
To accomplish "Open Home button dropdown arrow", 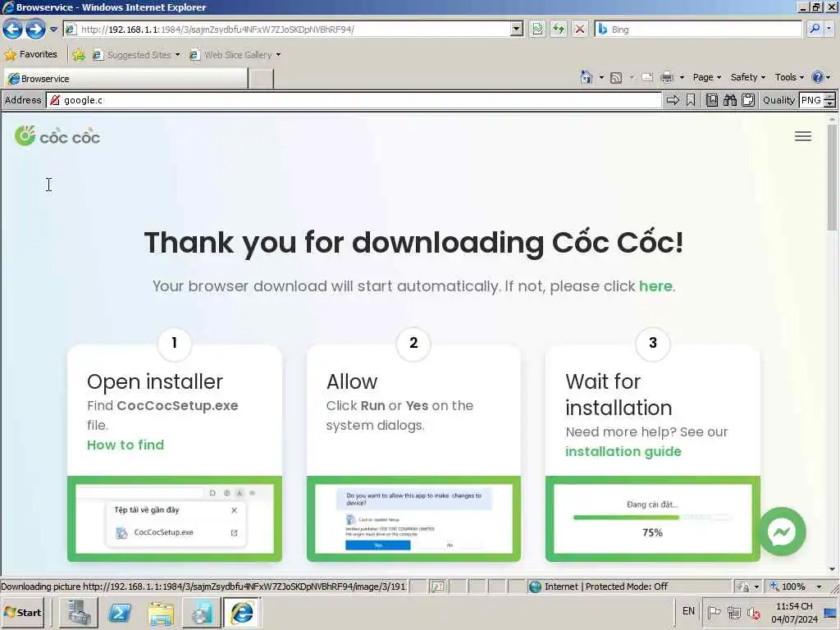I will click(601, 77).
